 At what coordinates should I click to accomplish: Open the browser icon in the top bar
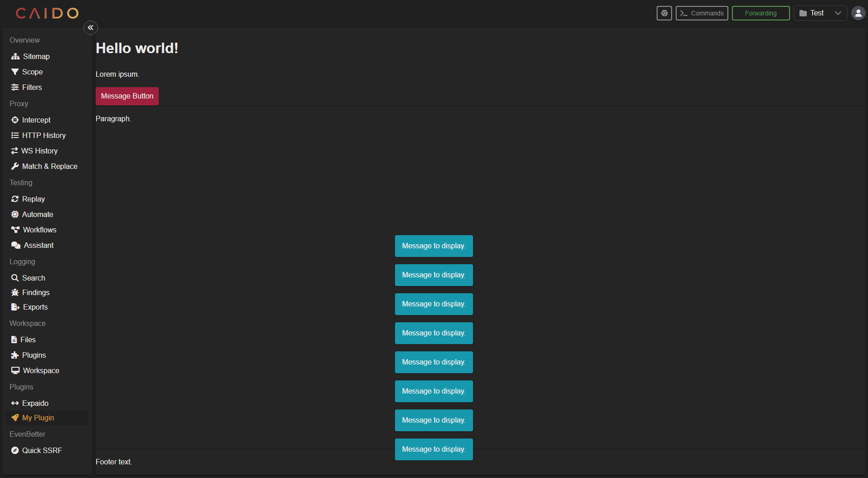664,13
